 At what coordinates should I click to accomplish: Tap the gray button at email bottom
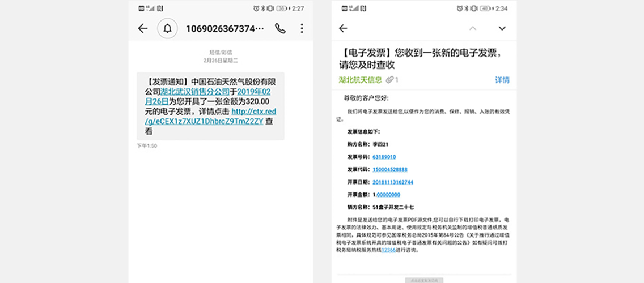pos(424,281)
